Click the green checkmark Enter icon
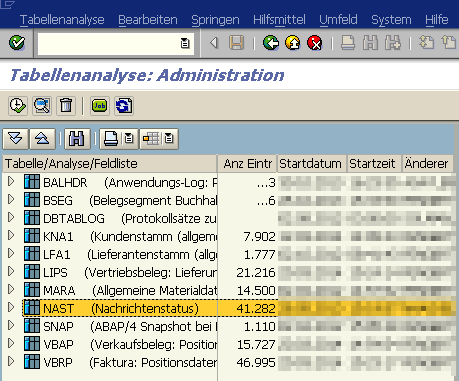The width and height of the screenshot is (459, 381). (x=17, y=43)
